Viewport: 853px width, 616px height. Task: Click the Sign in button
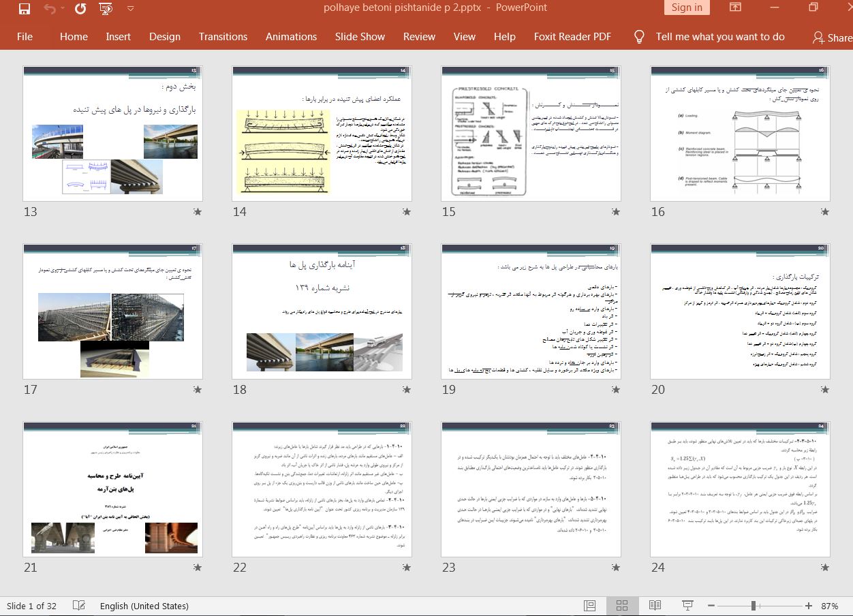[686, 7]
